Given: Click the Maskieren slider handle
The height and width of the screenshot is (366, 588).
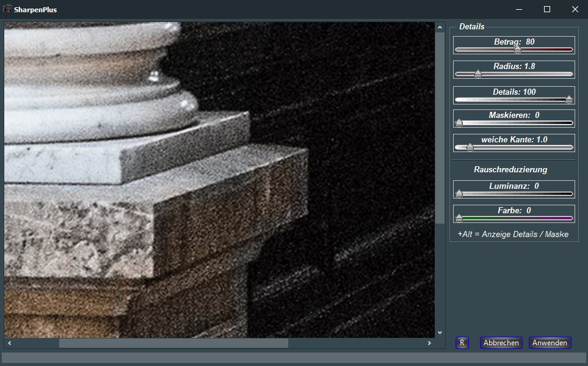Looking at the screenshot, I should pyautogui.click(x=459, y=122).
